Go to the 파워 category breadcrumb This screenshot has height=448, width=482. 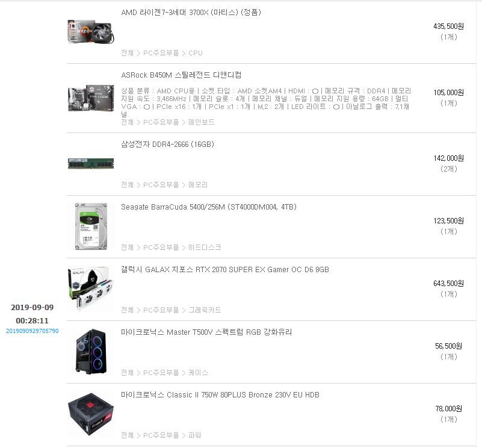[195, 435]
